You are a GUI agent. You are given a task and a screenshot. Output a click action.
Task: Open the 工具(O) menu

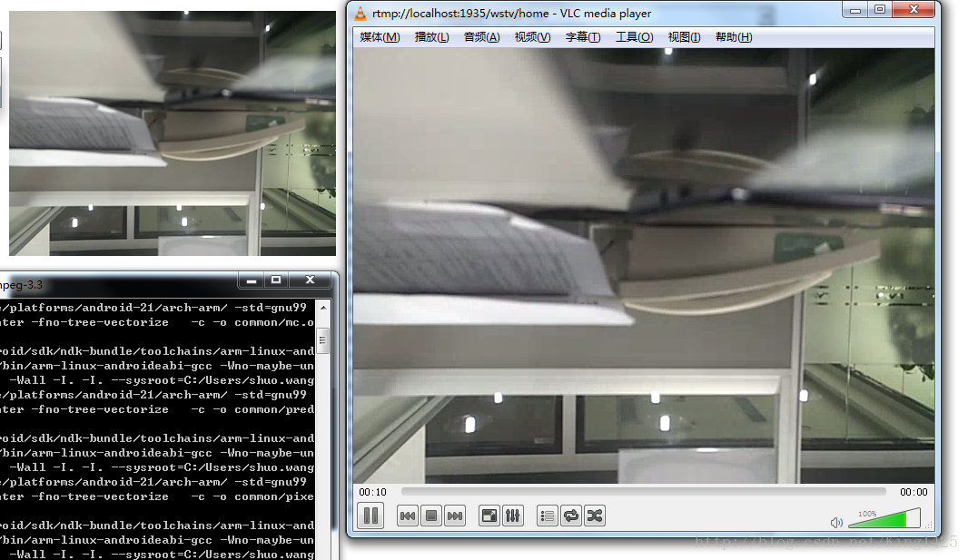(634, 37)
